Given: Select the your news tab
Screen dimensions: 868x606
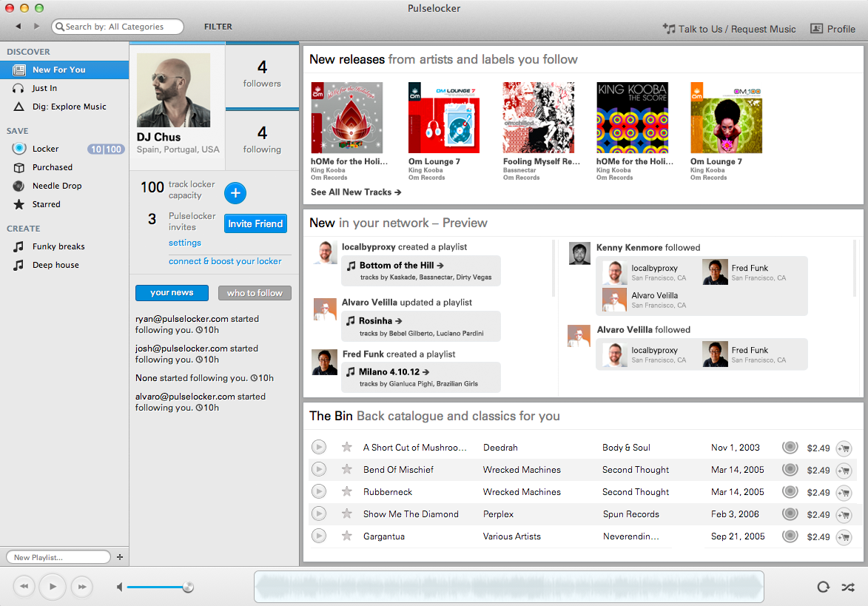Looking at the screenshot, I should (x=172, y=293).
